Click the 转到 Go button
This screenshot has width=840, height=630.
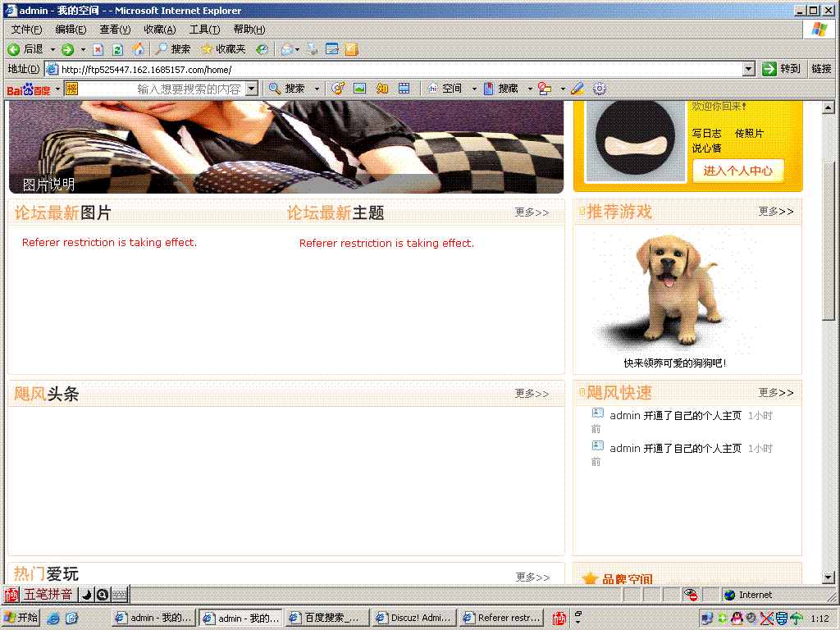coord(781,69)
